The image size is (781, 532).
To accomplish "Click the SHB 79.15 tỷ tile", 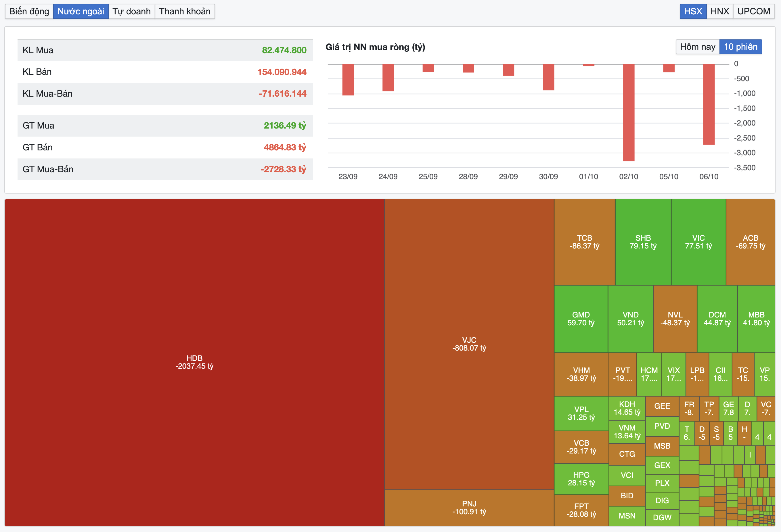I will (643, 242).
